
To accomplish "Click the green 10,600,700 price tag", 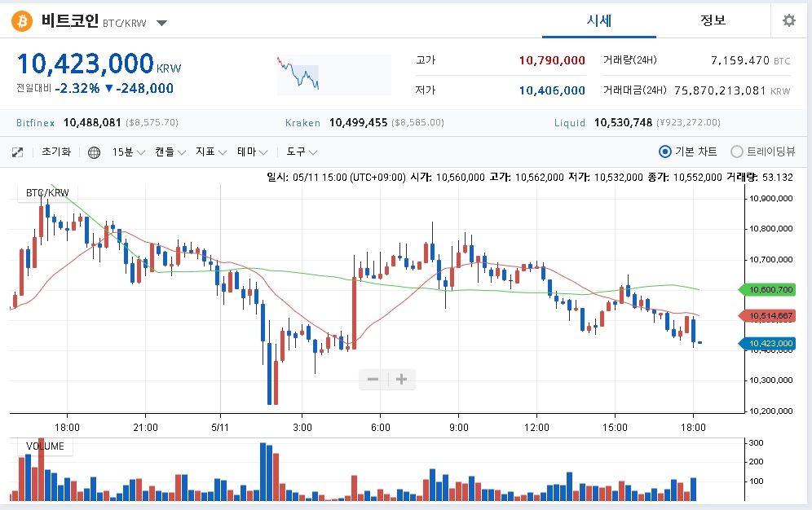I will click(x=767, y=290).
